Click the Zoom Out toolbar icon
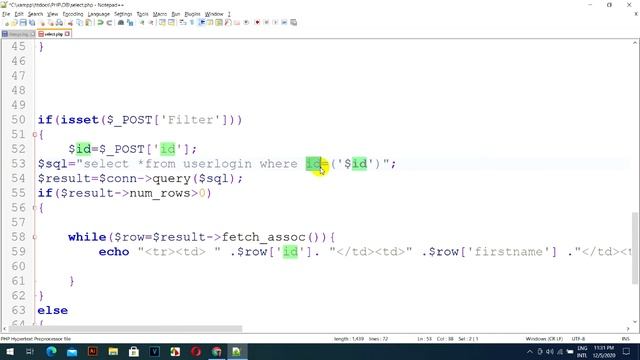640x360 pixels. [x=151, y=22]
